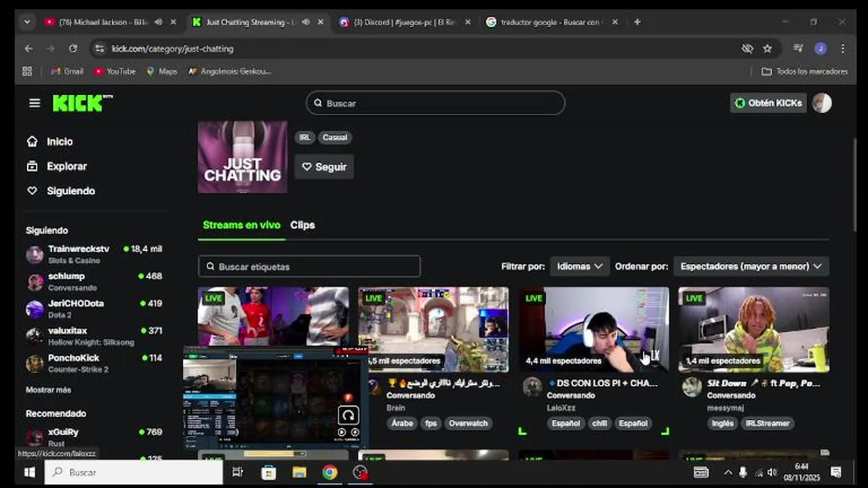Close the Discord browser tab
The image size is (868, 488).
pos(467,22)
